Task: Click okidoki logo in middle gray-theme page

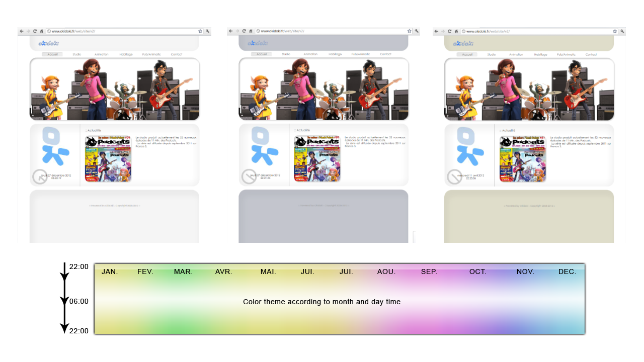Action: tap(258, 43)
